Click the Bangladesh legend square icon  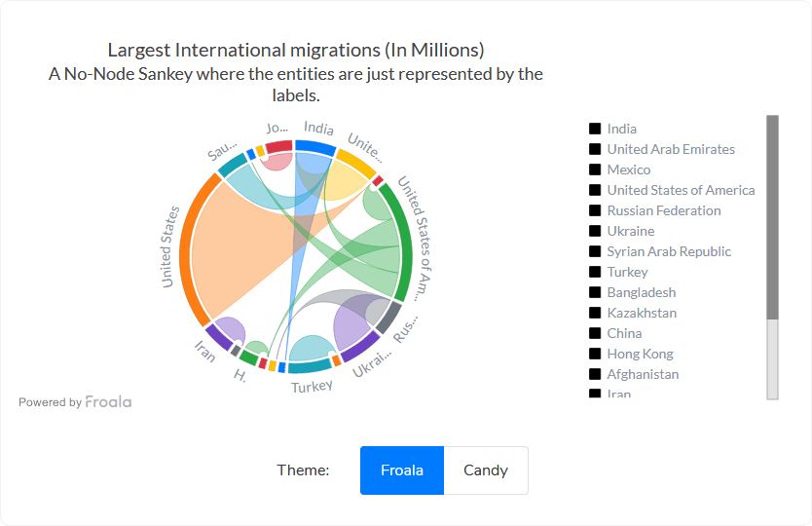pyautogui.click(x=594, y=292)
